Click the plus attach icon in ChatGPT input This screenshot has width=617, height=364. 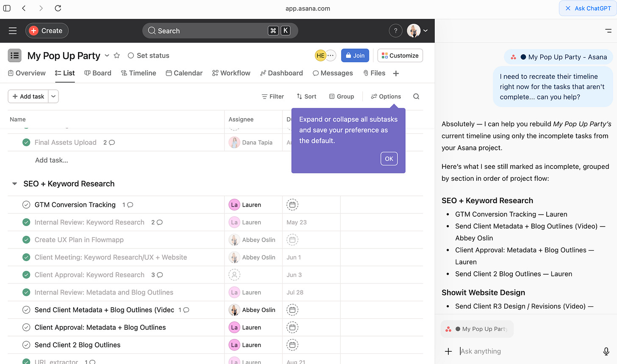click(x=448, y=351)
